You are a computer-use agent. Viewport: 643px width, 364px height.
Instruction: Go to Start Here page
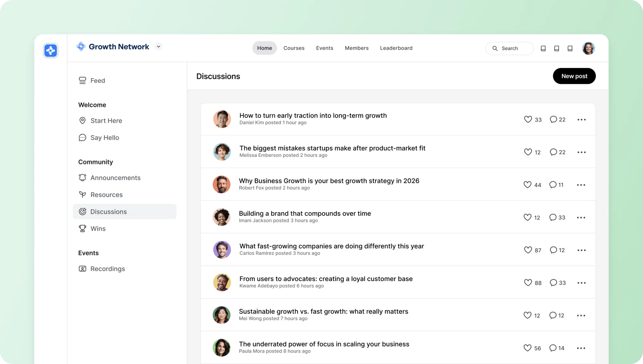[100, 120]
